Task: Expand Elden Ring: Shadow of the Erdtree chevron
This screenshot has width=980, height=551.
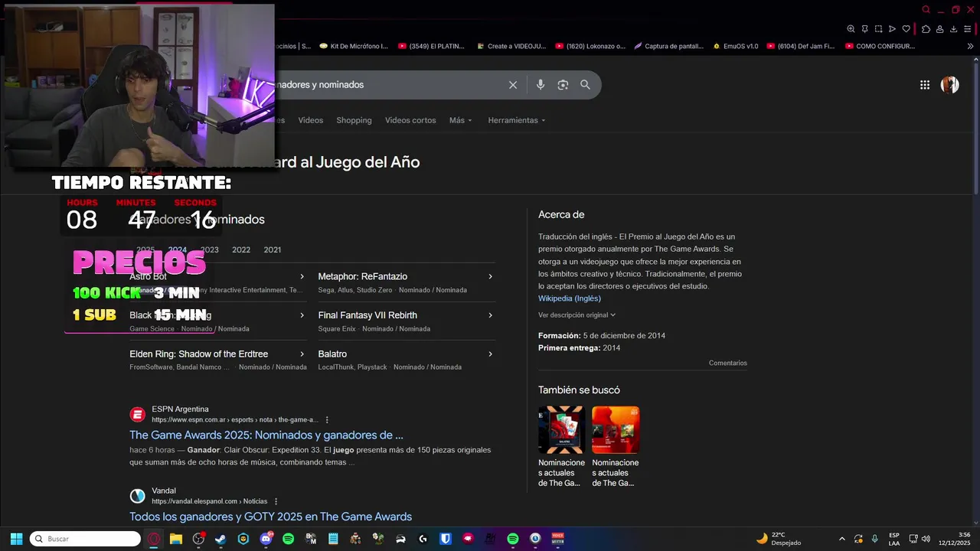Action: click(x=302, y=354)
